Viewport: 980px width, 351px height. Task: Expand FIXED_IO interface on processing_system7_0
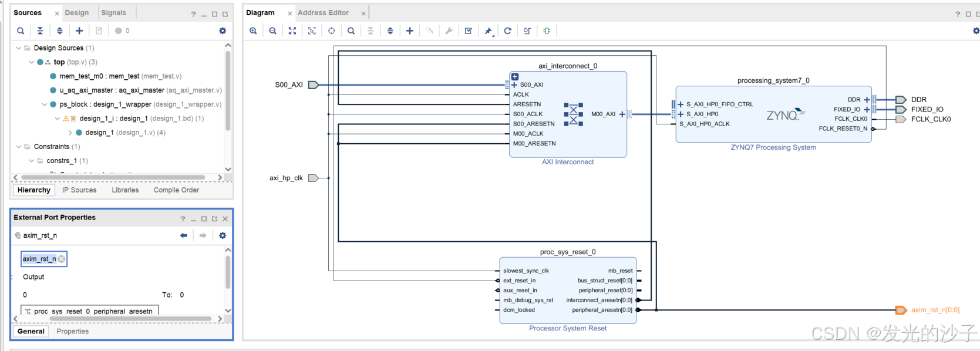click(867, 109)
